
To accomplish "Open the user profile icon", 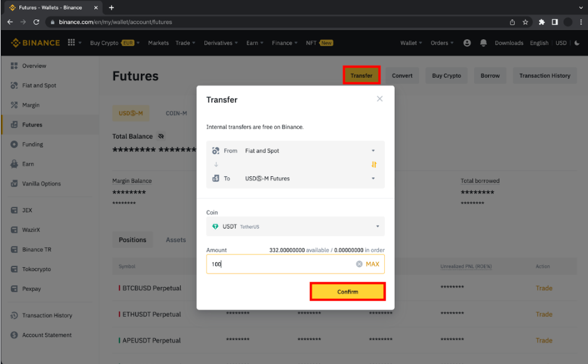I will coord(467,43).
